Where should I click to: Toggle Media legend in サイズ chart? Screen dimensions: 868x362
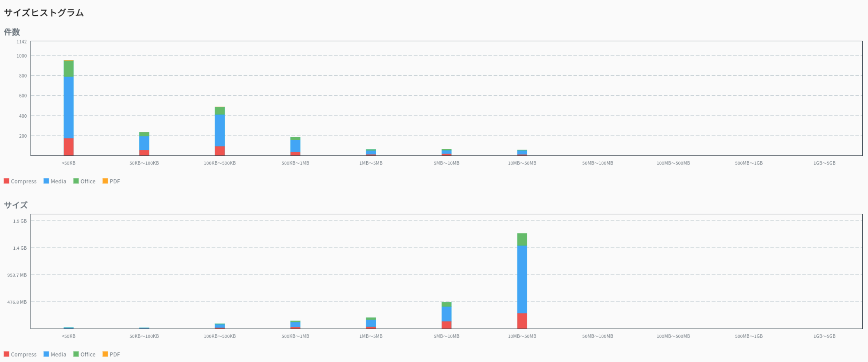(55, 354)
